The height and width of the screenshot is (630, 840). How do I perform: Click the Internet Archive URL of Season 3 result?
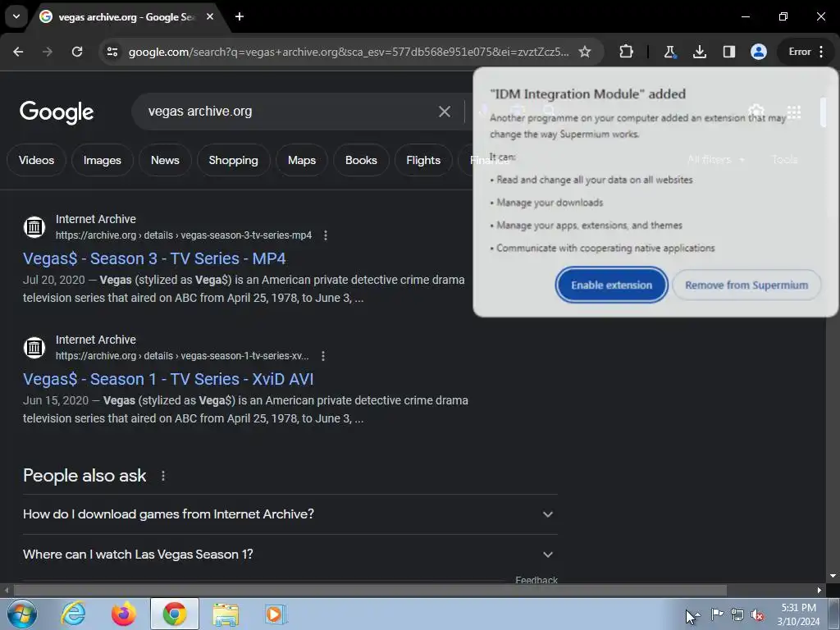coord(184,235)
